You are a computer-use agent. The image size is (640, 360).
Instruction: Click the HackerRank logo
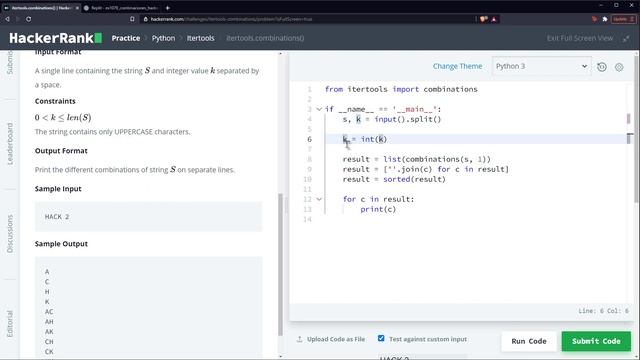[56, 38]
